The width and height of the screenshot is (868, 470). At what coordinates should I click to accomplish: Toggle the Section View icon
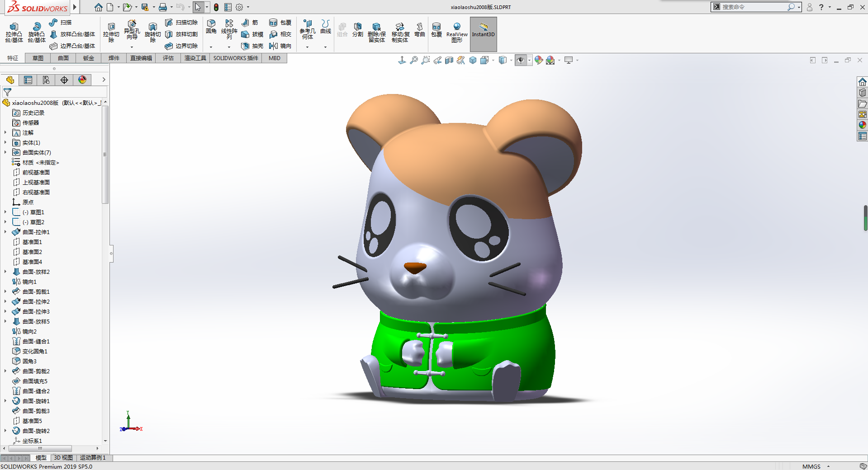click(x=449, y=60)
